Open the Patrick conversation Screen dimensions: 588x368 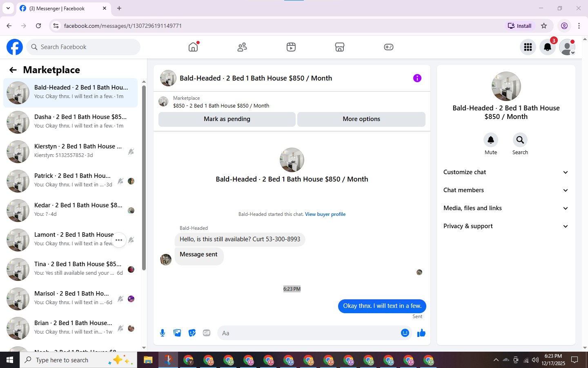(x=70, y=181)
